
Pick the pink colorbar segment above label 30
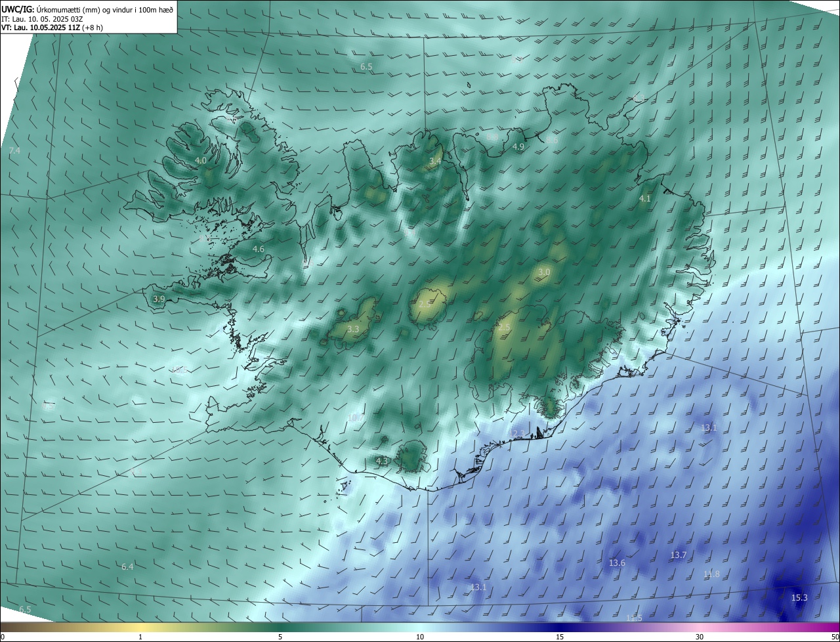[700, 627]
